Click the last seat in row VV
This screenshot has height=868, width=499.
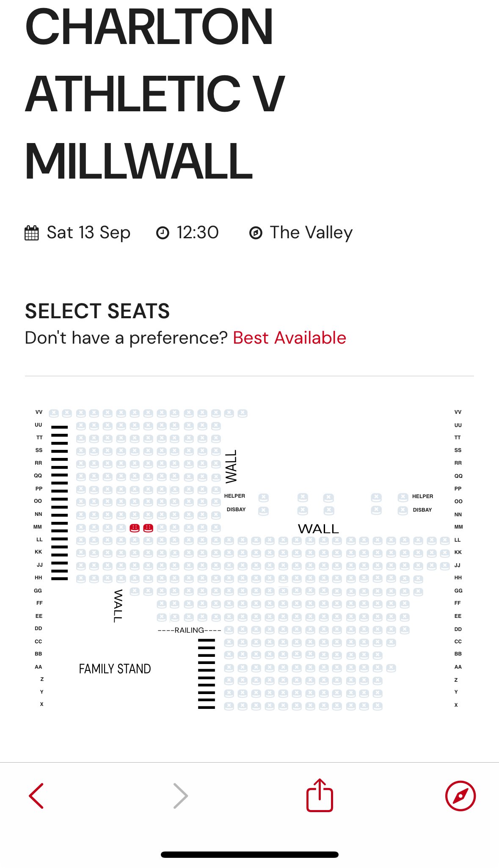coord(243,413)
